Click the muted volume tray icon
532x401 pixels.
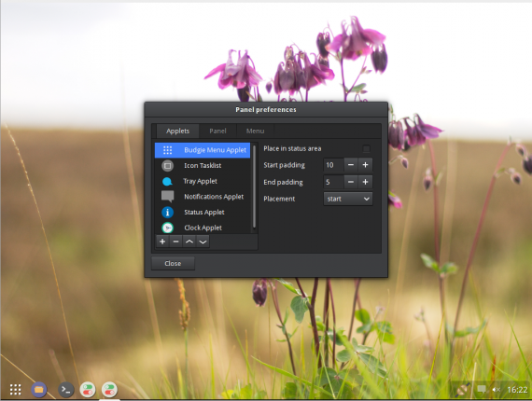[496, 390]
